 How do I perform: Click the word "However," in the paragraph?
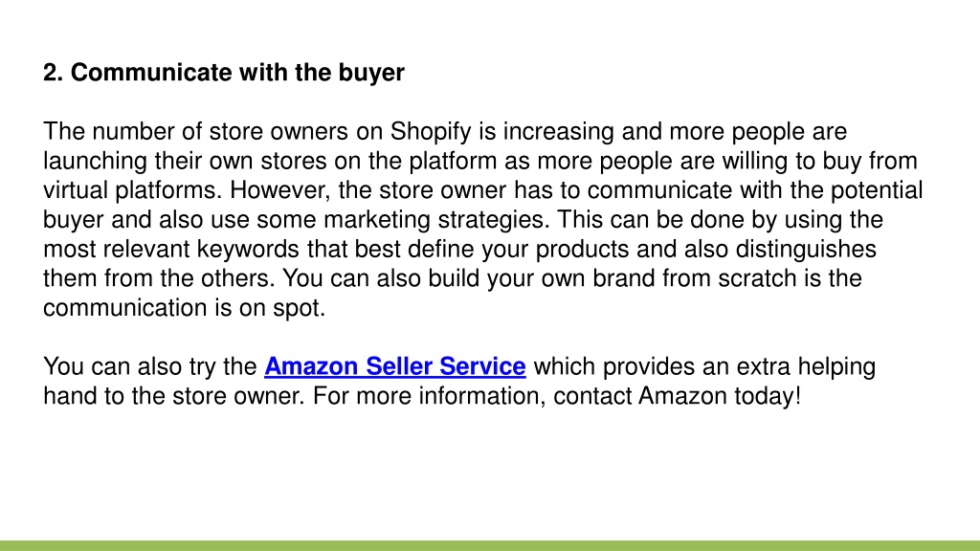point(280,190)
